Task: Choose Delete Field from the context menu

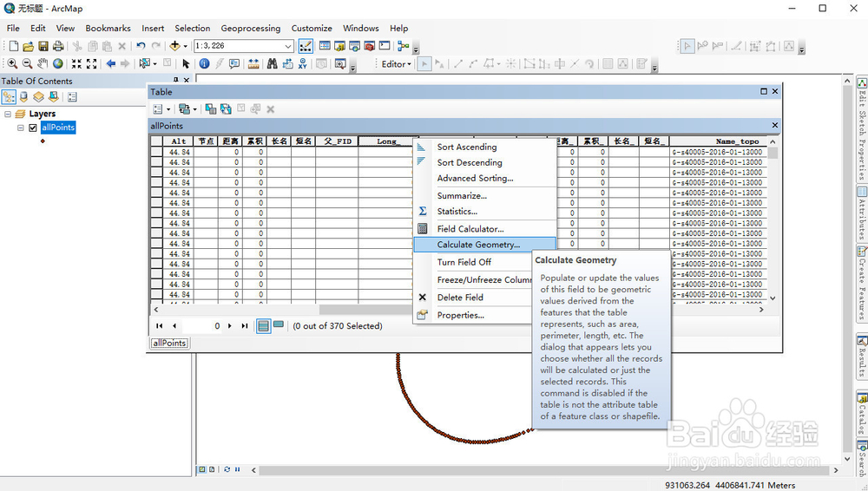Action: tap(460, 298)
